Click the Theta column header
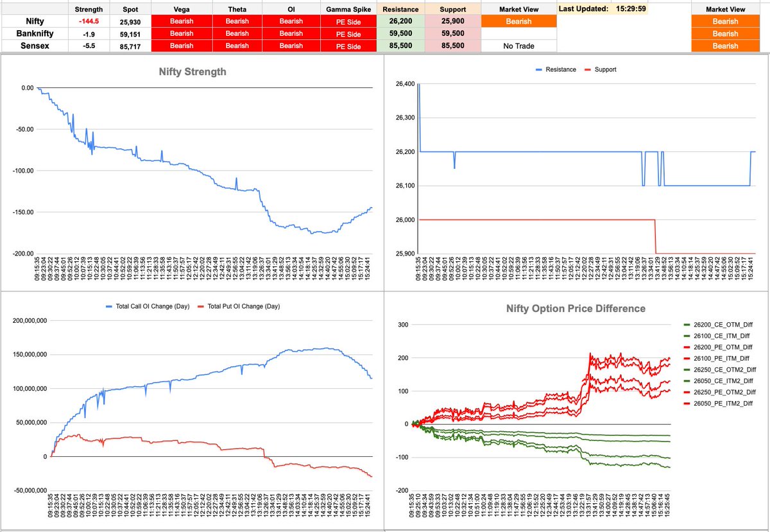Viewport: 770px width, 532px height. click(237, 10)
